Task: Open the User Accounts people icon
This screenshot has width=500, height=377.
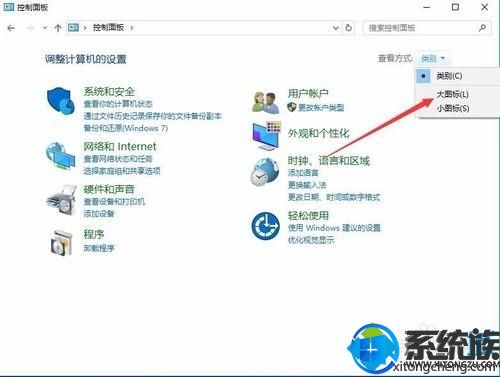Action: 266,102
